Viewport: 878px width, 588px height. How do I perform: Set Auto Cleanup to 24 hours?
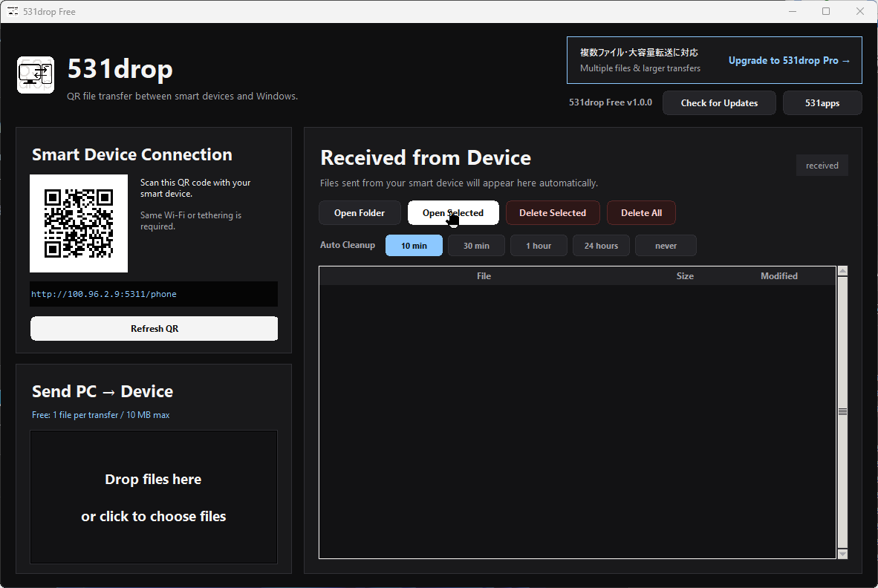(x=601, y=246)
